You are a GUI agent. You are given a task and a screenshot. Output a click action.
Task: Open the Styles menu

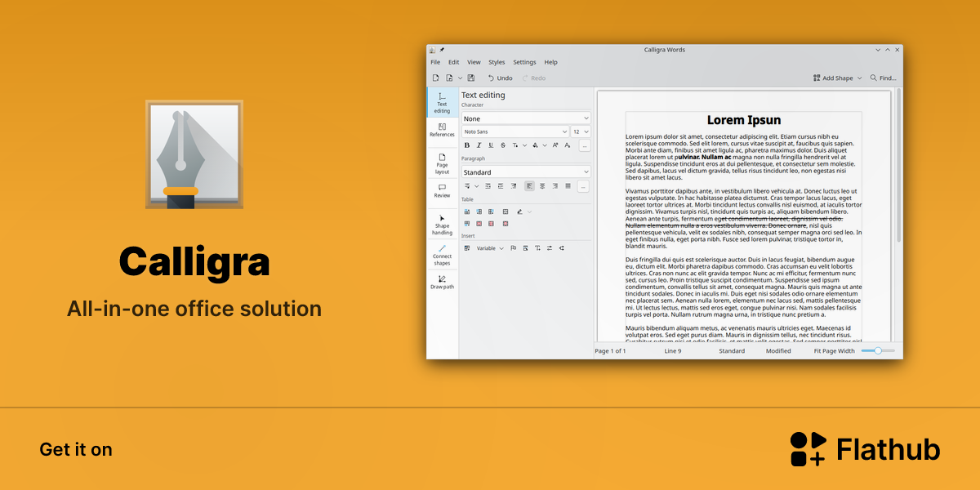497,62
